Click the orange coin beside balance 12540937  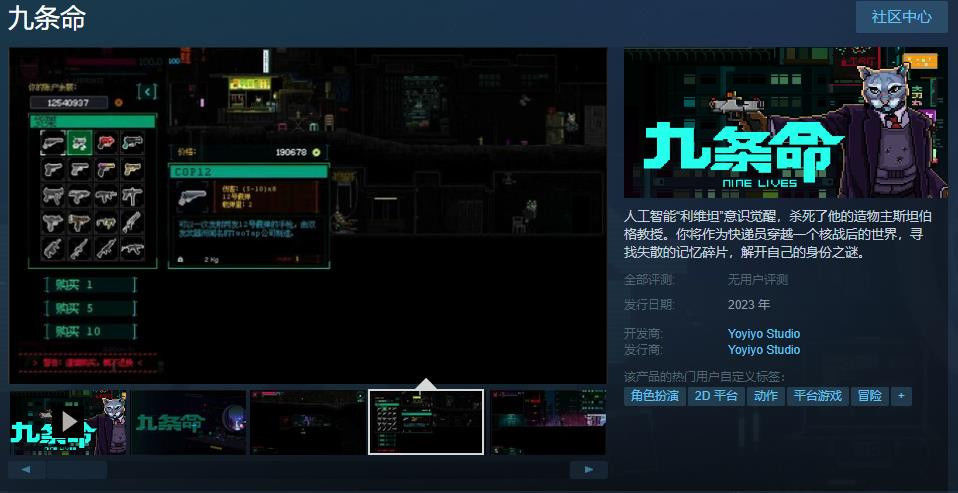point(119,103)
